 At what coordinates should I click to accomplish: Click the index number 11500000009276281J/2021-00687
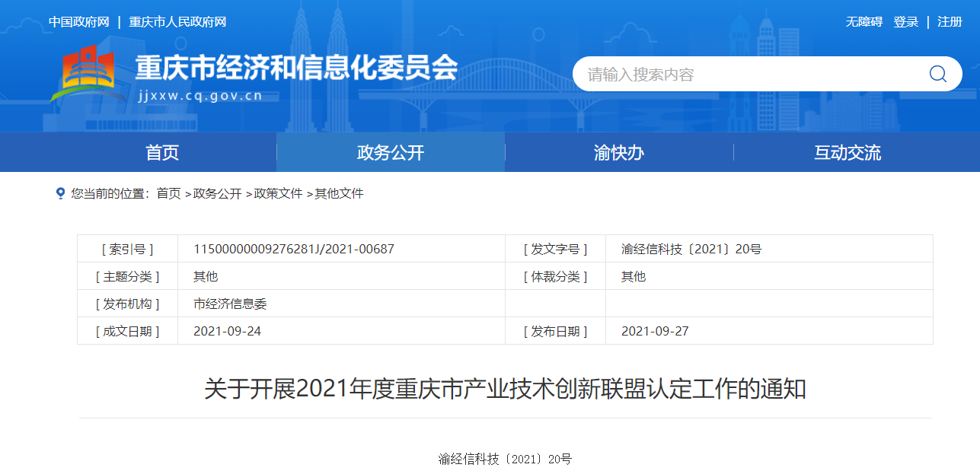[294, 249]
